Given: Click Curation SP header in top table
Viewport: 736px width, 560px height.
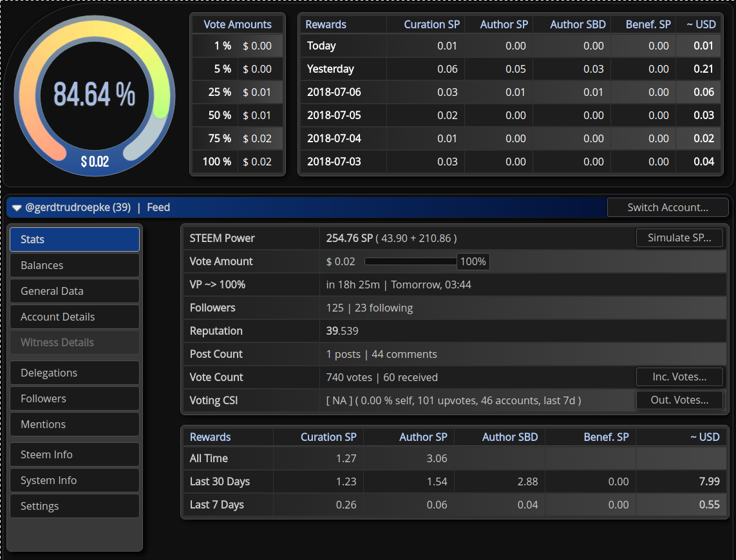Looking at the screenshot, I should (x=432, y=24).
